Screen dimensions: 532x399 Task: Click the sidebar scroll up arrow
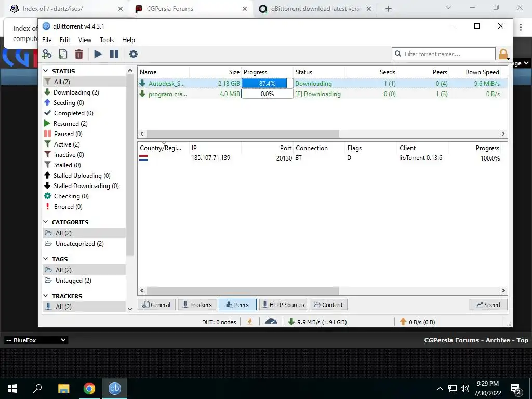130,71
